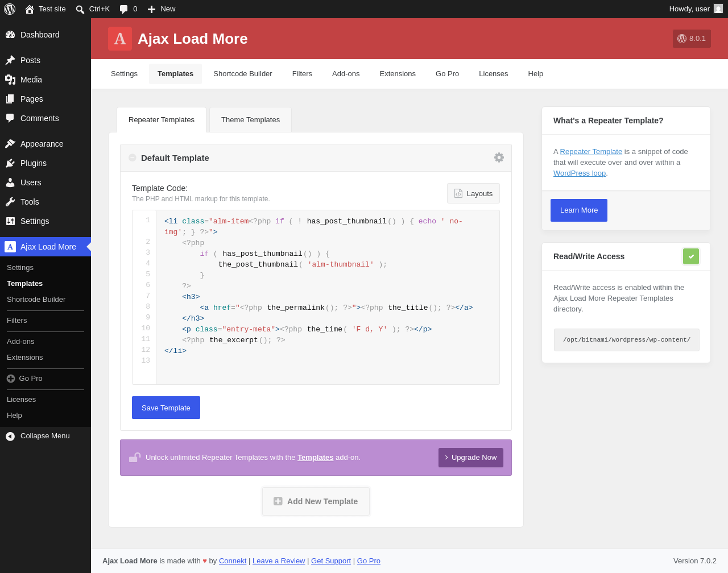Follow the WordPress loop link
The image size is (728, 573).
click(x=580, y=173)
